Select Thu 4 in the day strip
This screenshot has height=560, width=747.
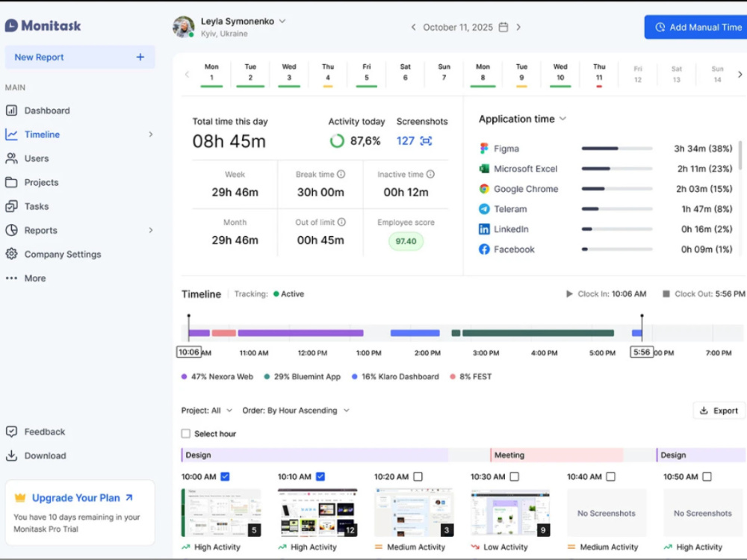click(328, 74)
